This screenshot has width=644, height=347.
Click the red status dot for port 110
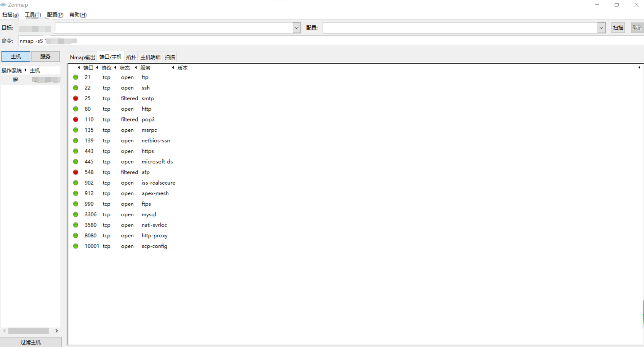76,119
